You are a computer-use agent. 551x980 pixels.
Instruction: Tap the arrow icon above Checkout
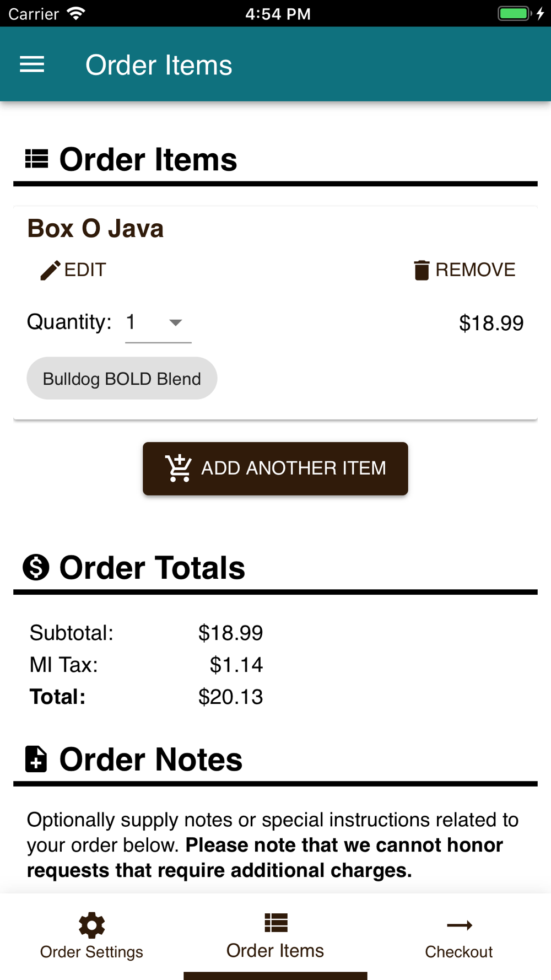click(459, 925)
